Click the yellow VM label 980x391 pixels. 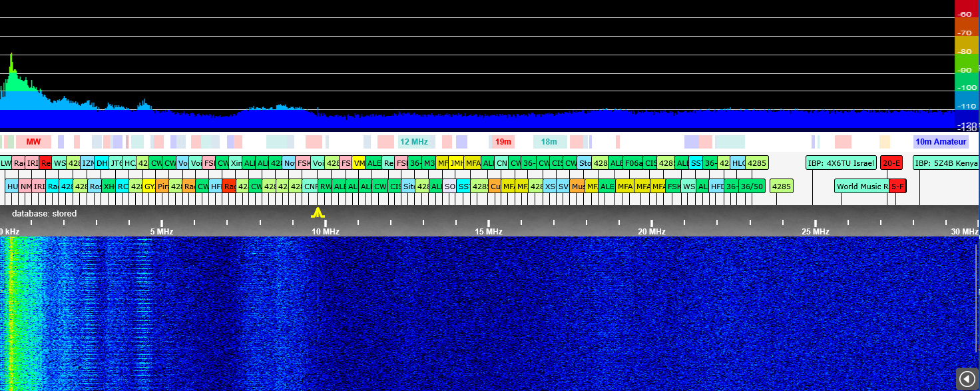pyautogui.click(x=359, y=163)
